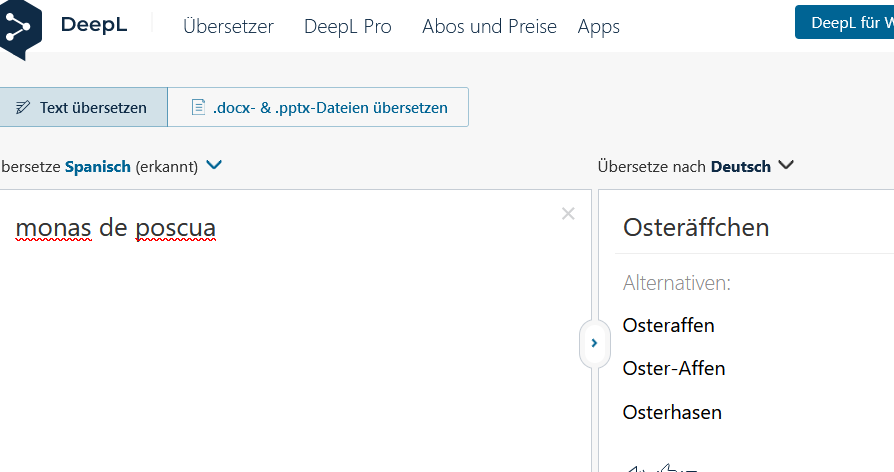Pick the Oster-Affen alternative
The width and height of the screenshot is (894, 472).
coord(673,368)
